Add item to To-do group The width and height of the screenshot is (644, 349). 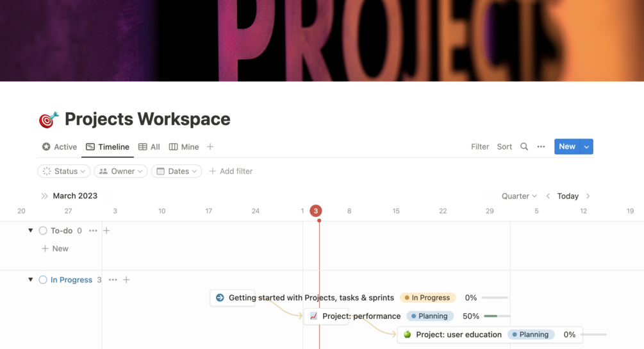[107, 231]
